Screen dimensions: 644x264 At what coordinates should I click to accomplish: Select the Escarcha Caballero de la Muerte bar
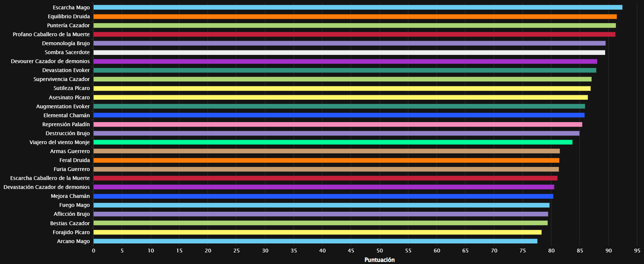click(325, 178)
